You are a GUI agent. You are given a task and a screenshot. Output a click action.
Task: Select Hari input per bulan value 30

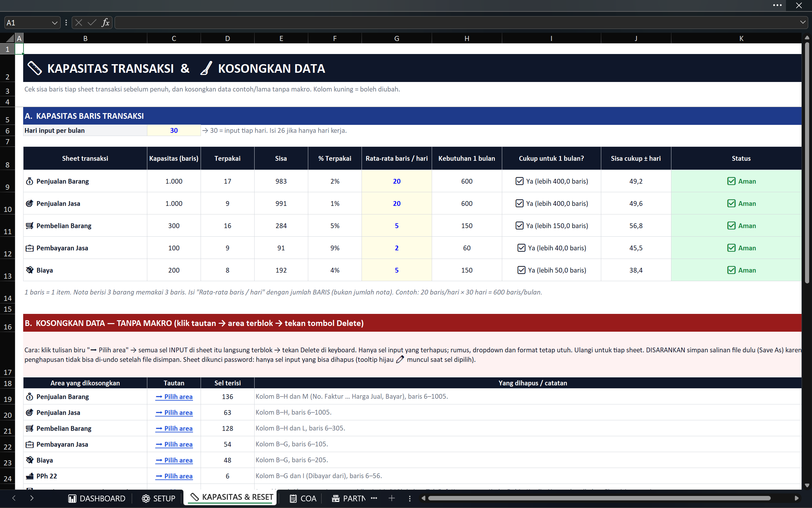point(174,130)
